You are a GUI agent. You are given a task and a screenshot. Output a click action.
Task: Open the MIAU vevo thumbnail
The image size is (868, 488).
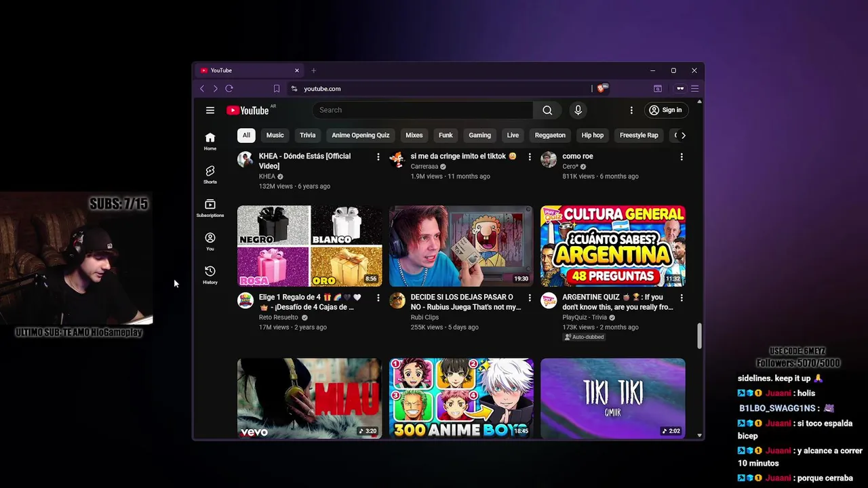pos(309,399)
